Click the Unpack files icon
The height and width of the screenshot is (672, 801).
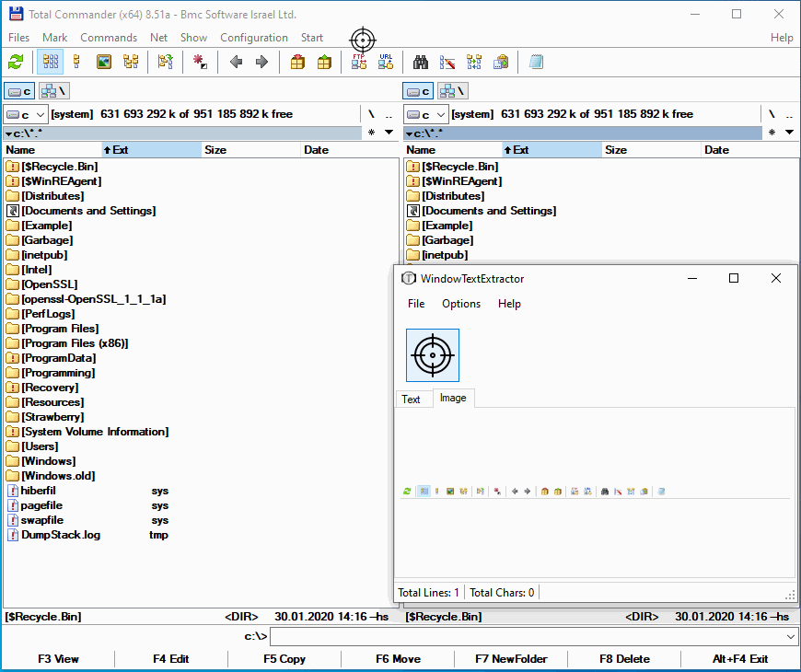(324, 63)
